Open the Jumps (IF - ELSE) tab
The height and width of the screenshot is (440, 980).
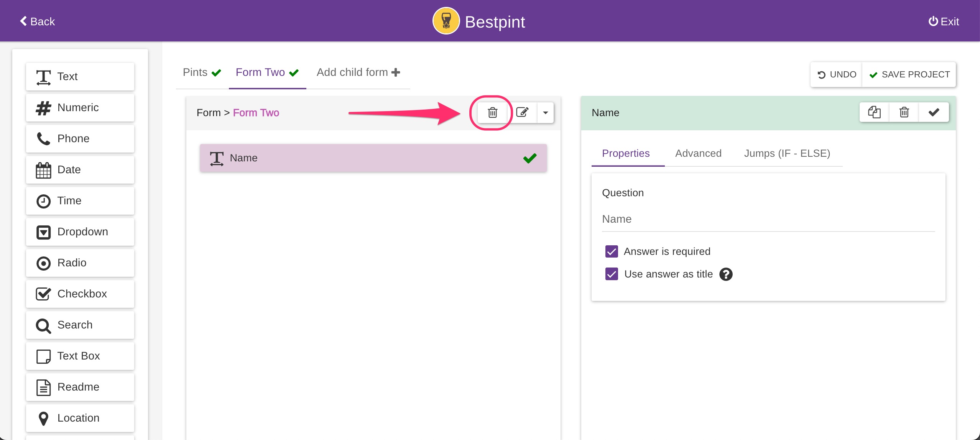click(787, 153)
